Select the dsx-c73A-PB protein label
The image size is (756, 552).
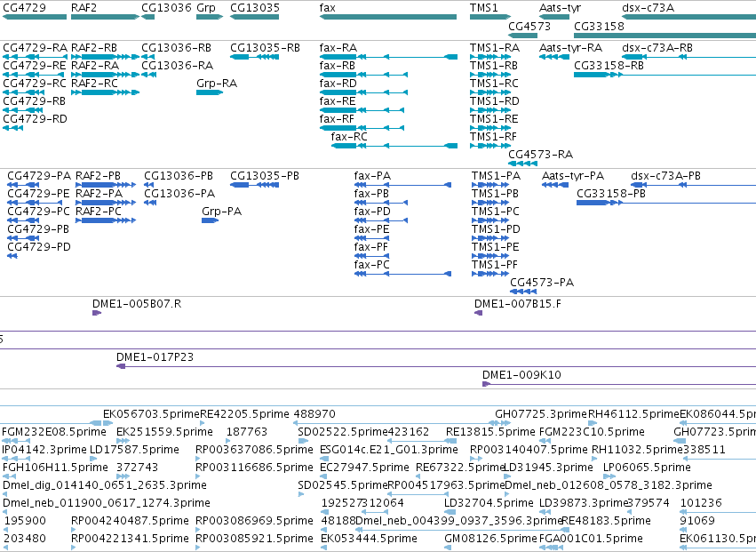[666, 176]
